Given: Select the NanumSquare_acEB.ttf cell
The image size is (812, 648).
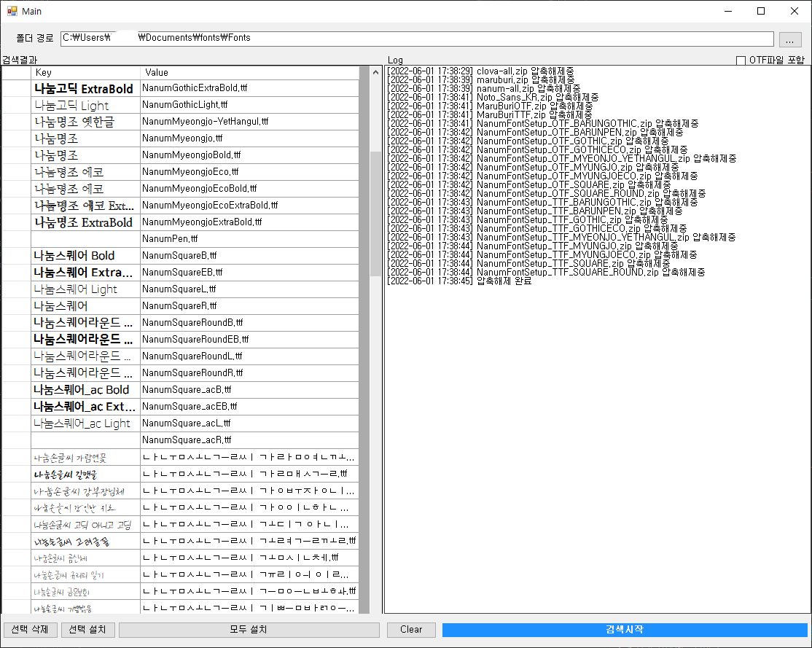Looking at the screenshot, I should coord(249,407).
